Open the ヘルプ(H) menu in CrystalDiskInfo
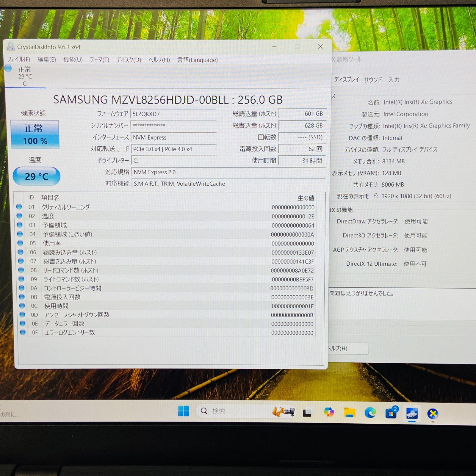Screen dimensions: 476x476 (x=159, y=60)
